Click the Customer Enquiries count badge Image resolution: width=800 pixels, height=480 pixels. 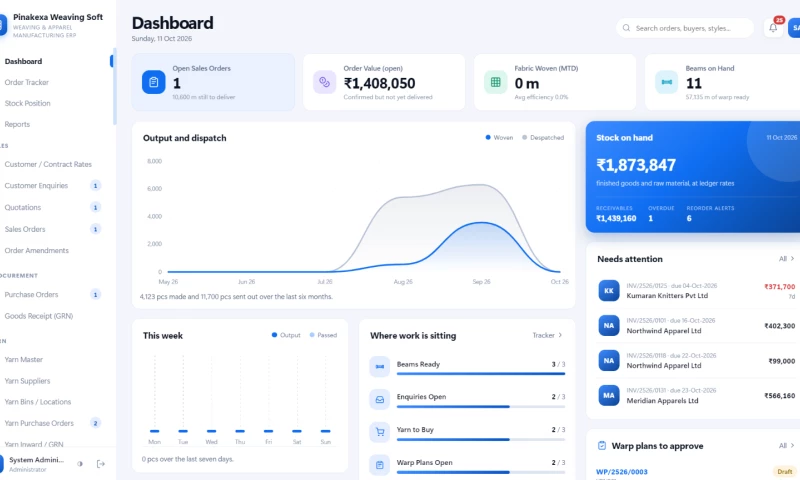95,186
